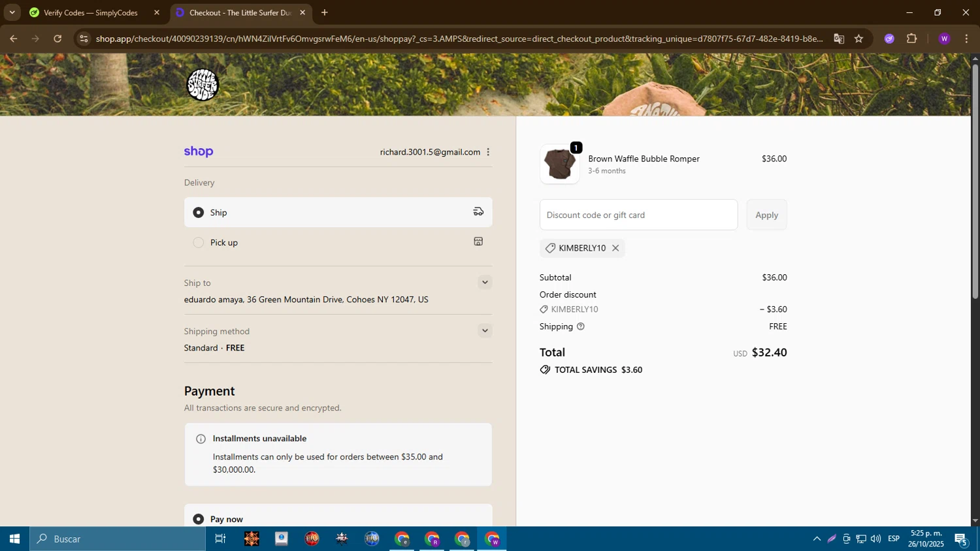Open the Shipping help question-mark icon
Image resolution: width=980 pixels, height=551 pixels.
click(x=580, y=326)
